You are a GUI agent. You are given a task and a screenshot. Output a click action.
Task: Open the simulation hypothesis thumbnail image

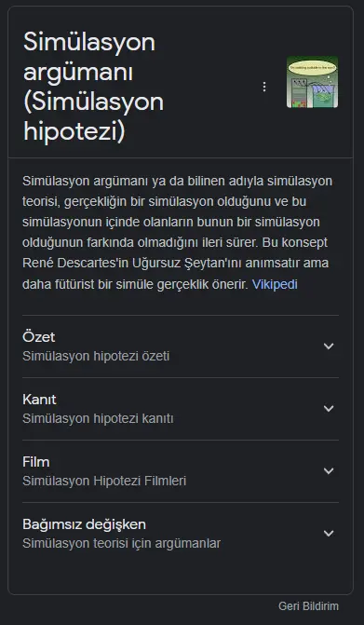click(312, 82)
